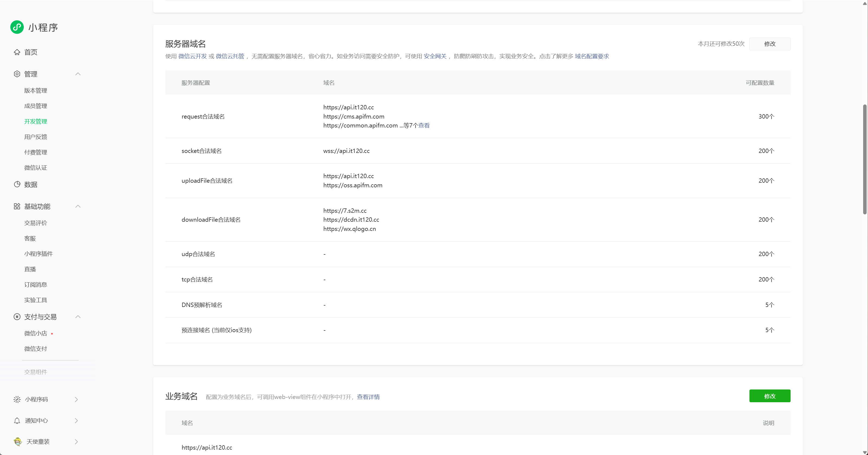
Task: Click https://common.apifm.com domain text
Action: 361,125
